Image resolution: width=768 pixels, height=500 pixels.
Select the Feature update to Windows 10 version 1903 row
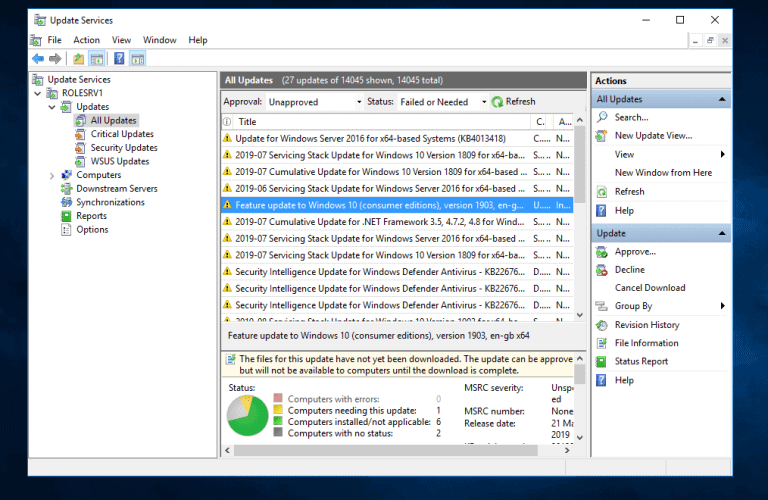(397, 205)
